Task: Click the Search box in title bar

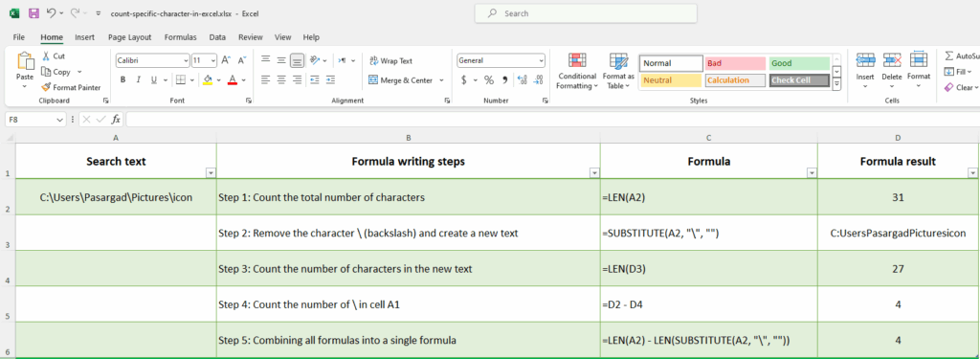Action: coord(586,13)
